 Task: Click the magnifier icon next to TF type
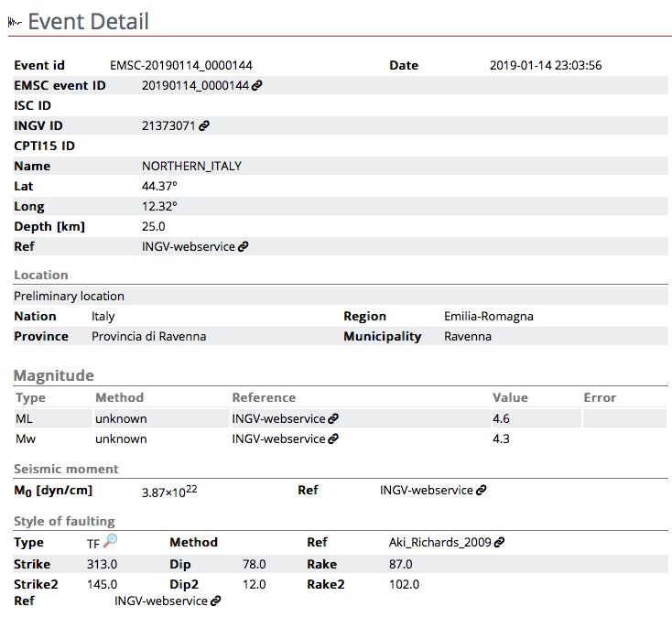point(110,540)
